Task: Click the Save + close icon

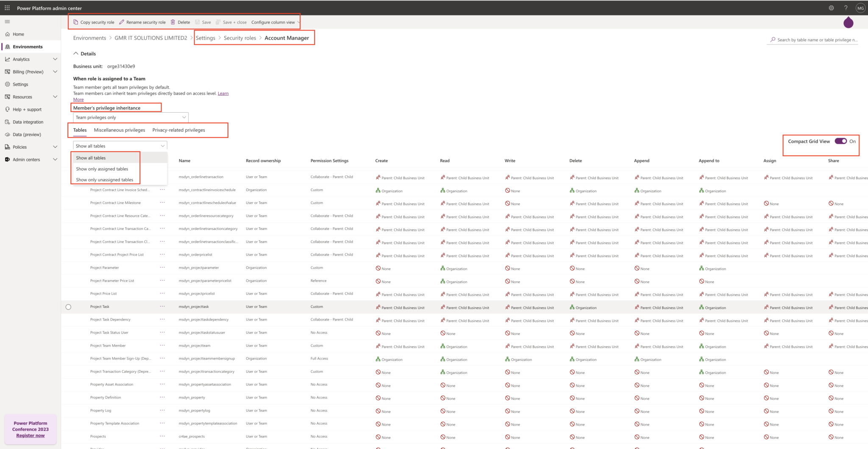Action: click(x=218, y=22)
